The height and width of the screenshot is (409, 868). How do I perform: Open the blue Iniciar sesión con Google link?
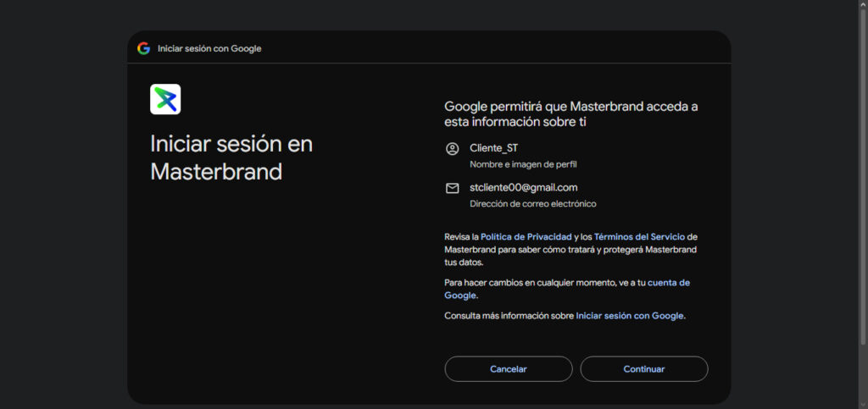[x=629, y=316]
